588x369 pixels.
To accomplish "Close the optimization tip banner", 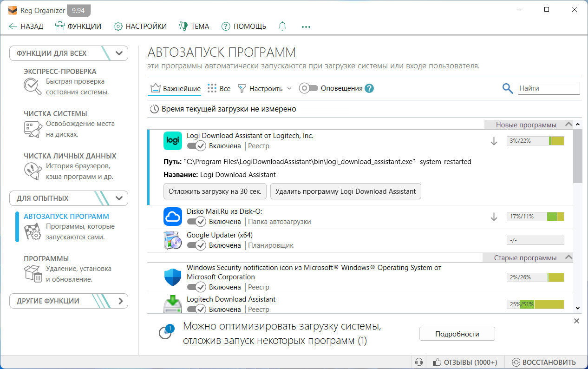I will click(x=576, y=321).
